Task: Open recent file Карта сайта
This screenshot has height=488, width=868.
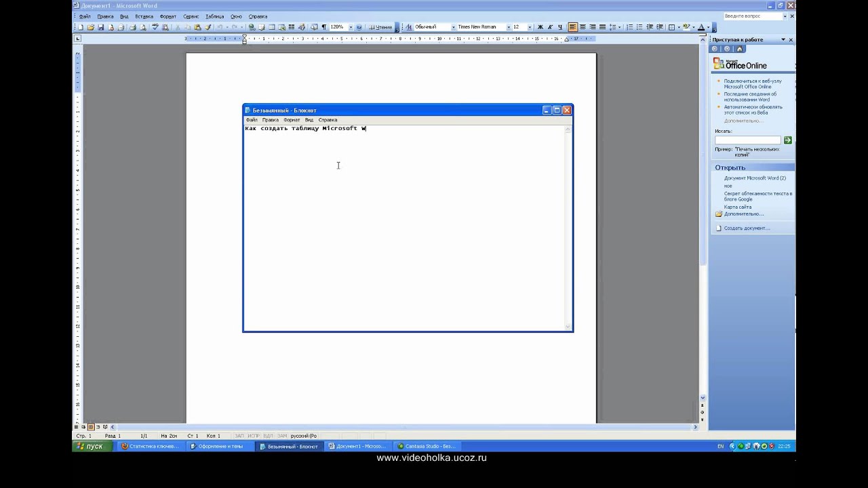Action: click(738, 207)
